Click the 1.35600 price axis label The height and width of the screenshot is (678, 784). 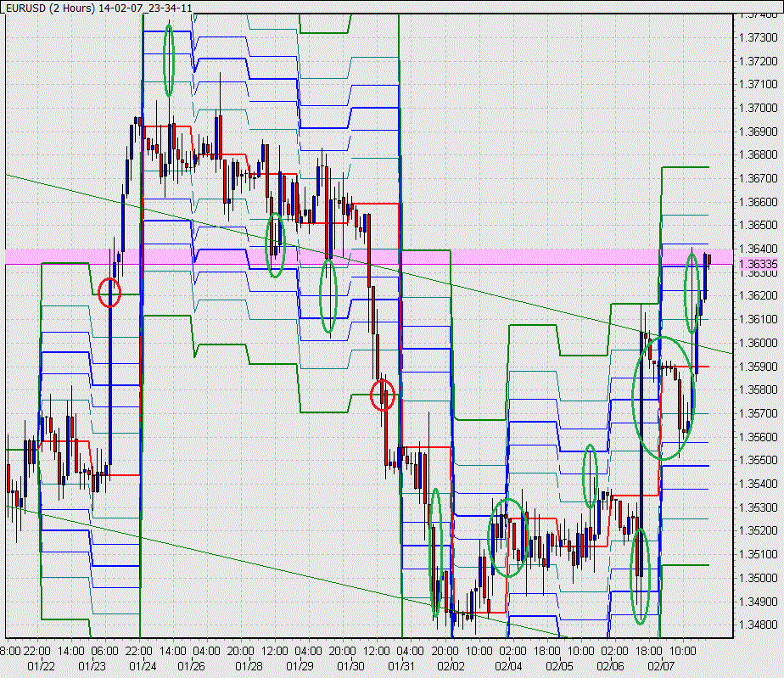758,437
